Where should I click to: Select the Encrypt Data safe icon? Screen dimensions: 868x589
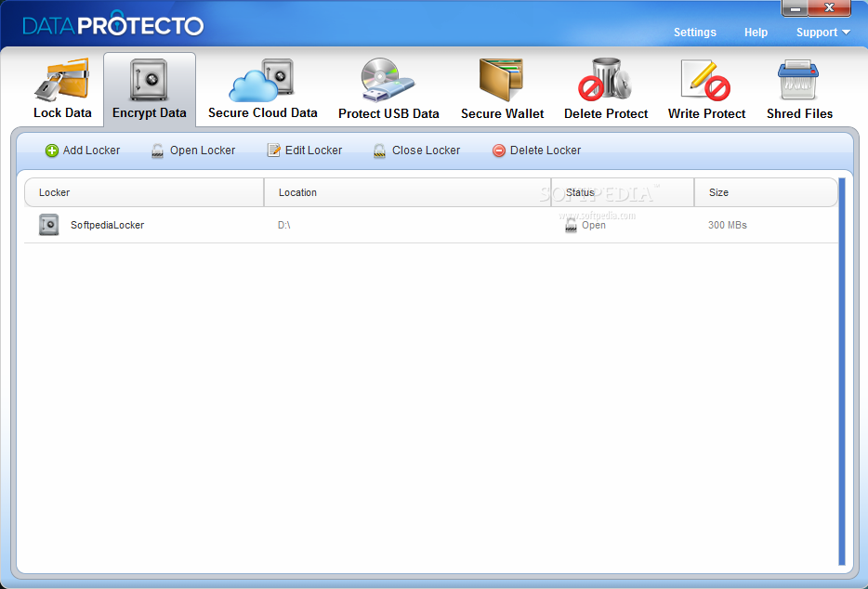tap(149, 80)
